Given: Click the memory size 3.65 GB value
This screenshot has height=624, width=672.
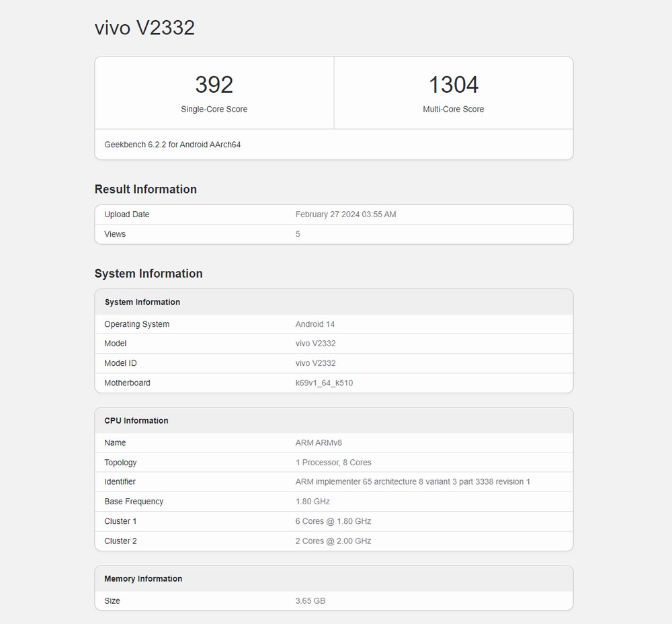Looking at the screenshot, I should pos(310,600).
